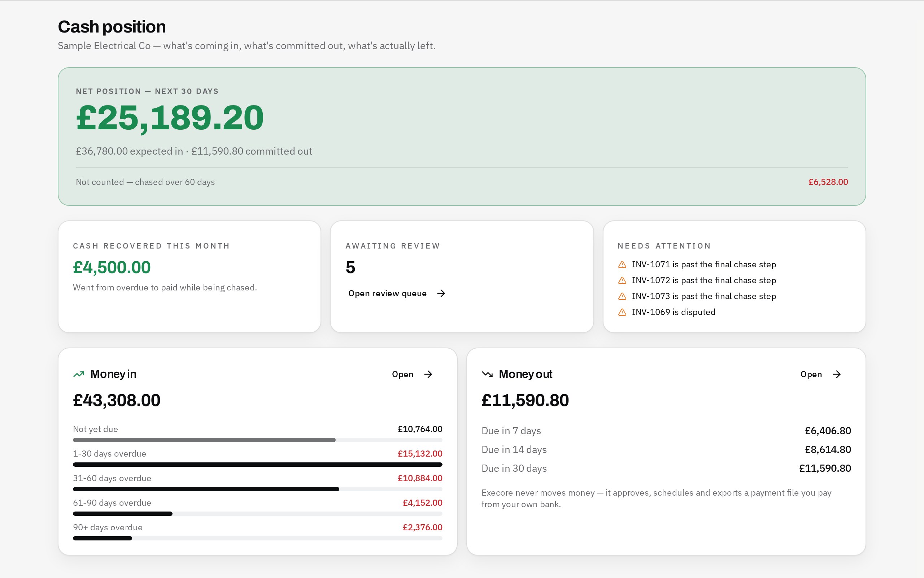Click the warning icon beside INV-1073
The image size is (924, 578).
622,296
